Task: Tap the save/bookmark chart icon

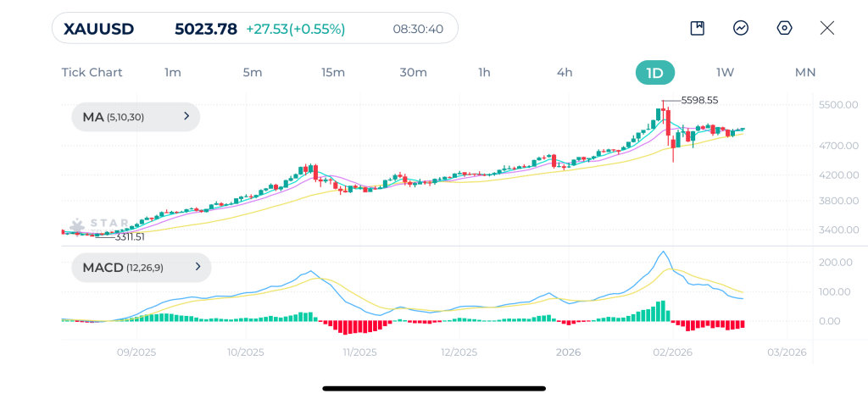Action: (697, 28)
